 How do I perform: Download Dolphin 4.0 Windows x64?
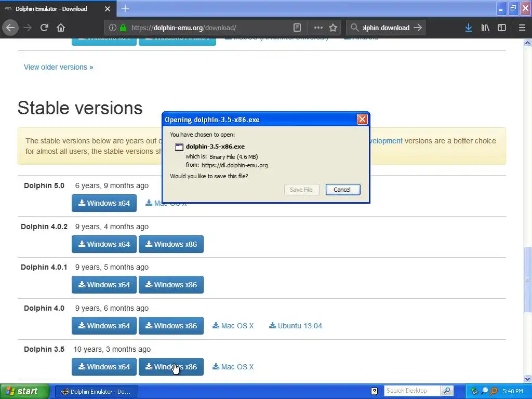pyautogui.click(x=104, y=326)
